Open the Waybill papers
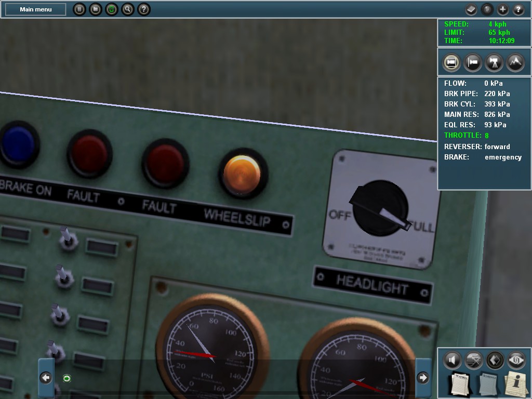The width and height of the screenshot is (532, 399). 460,384
